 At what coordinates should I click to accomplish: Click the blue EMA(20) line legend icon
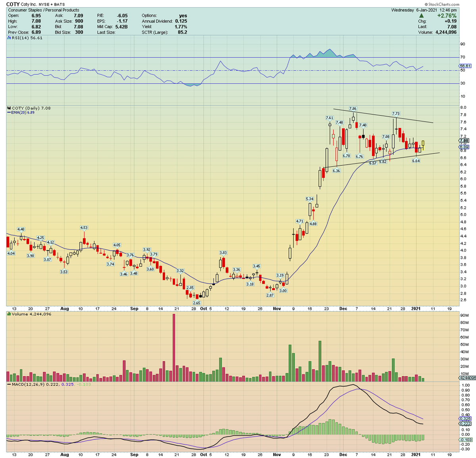click(x=8, y=113)
